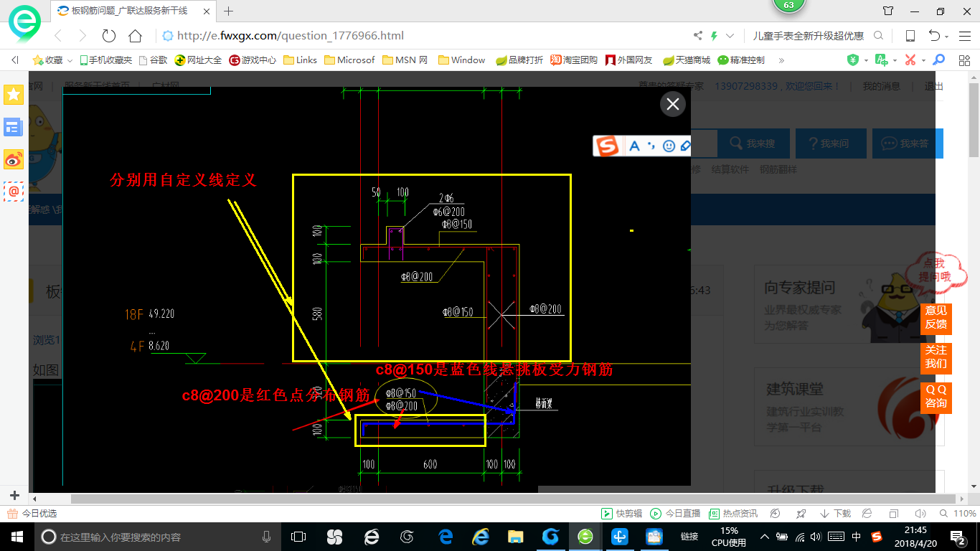The image size is (980, 551).
Task: Open sidebar mail @ icon
Action: pyautogui.click(x=14, y=192)
